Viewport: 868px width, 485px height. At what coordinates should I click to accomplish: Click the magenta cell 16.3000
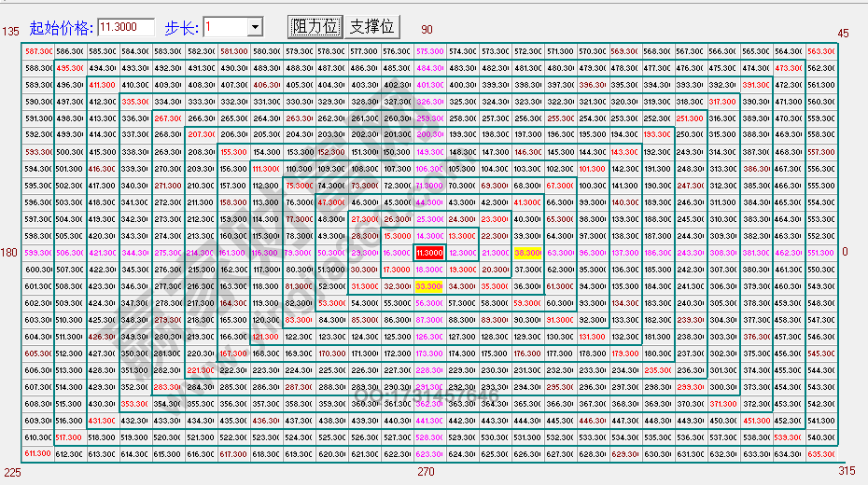tap(397, 253)
